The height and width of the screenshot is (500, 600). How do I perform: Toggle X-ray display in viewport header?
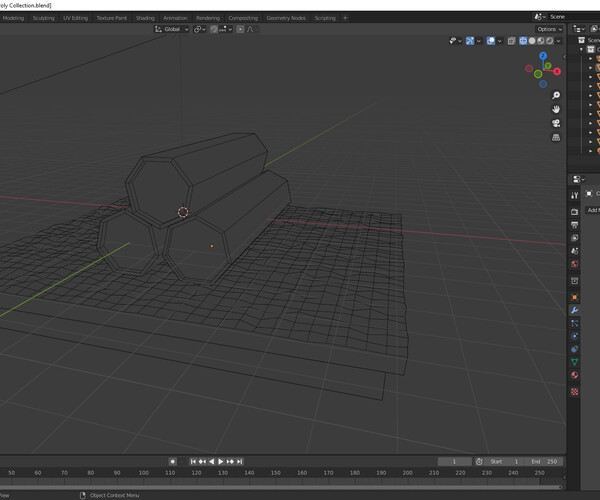(x=511, y=41)
